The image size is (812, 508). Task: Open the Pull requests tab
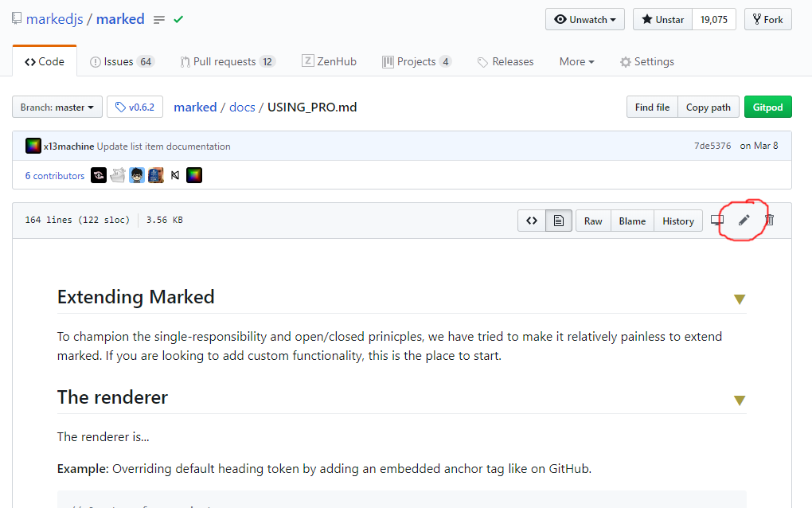tap(228, 61)
